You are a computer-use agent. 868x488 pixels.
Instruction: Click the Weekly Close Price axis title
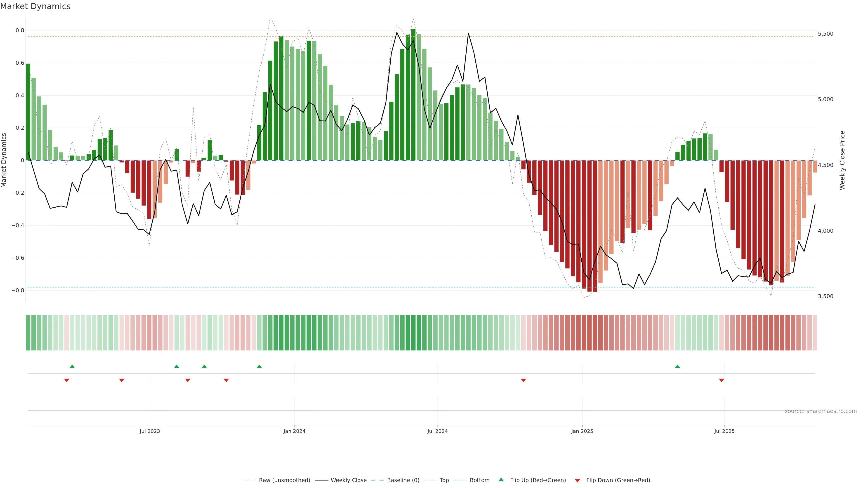(842, 160)
